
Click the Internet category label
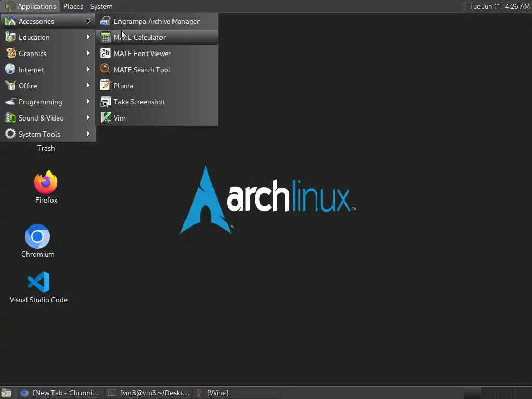(31, 70)
